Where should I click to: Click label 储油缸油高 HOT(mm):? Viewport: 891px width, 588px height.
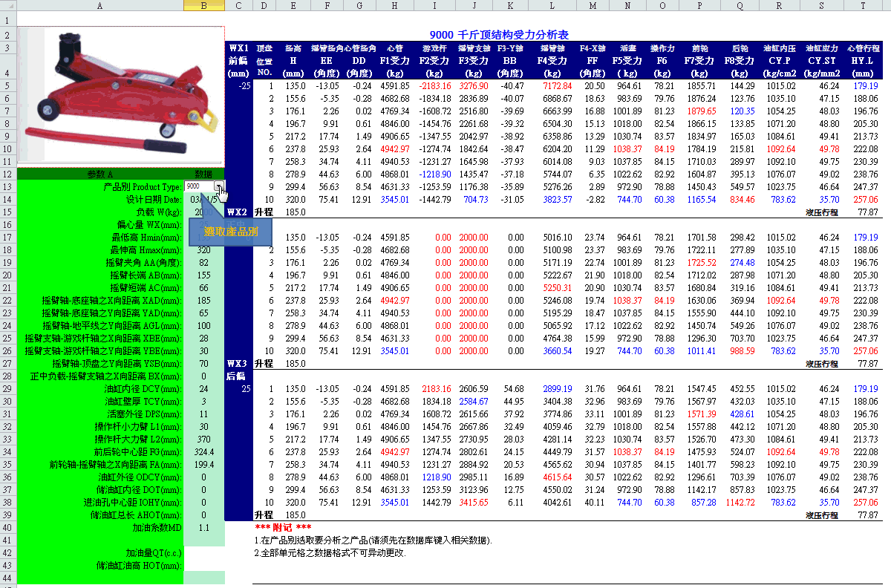pyautogui.click(x=139, y=565)
